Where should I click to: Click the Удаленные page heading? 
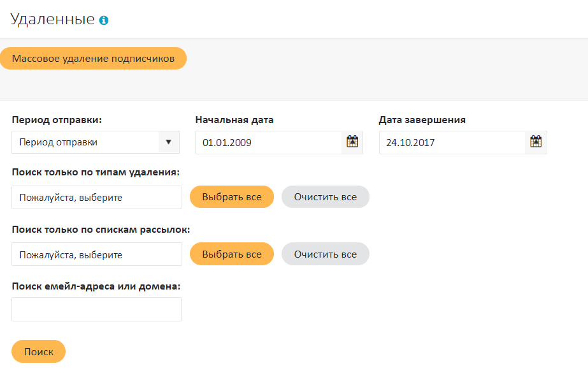click(x=52, y=19)
